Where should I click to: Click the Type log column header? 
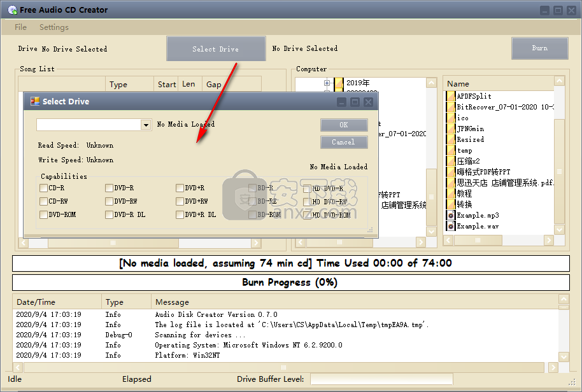point(126,302)
